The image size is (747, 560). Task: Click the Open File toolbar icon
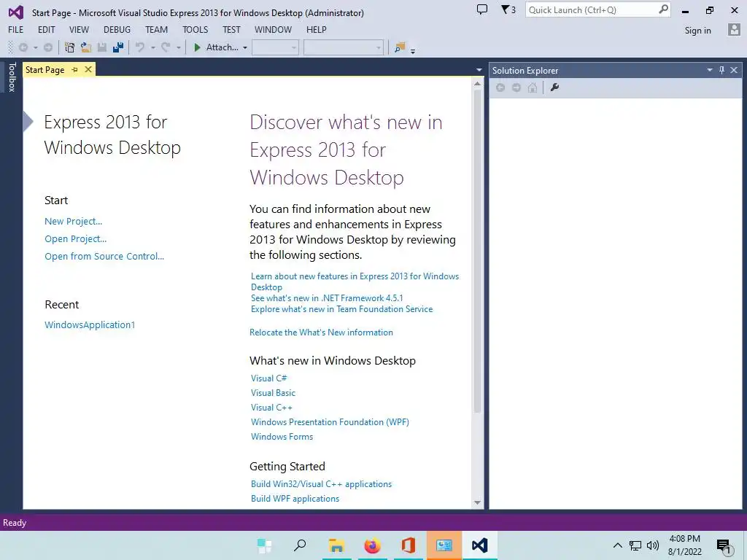coord(86,47)
